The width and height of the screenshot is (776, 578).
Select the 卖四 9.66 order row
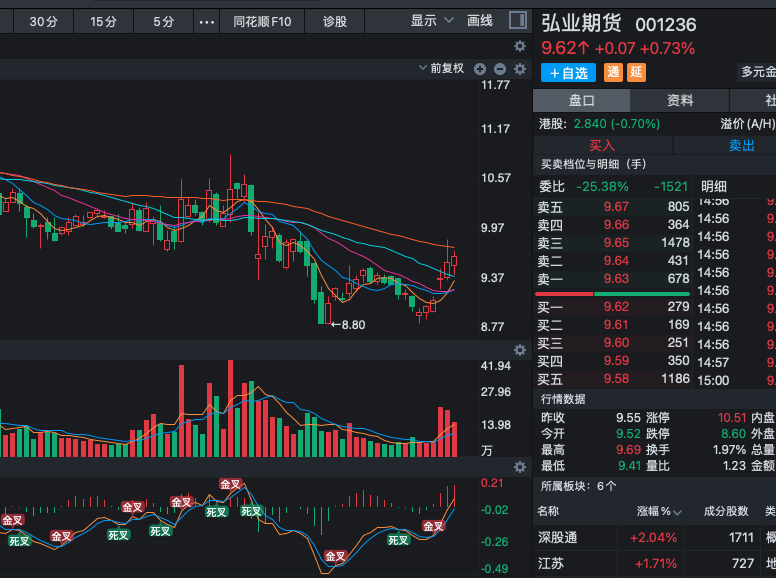coord(613,225)
